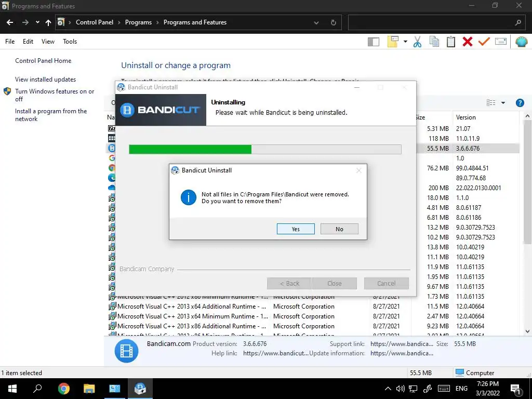The width and height of the screenshot is (532, 399).
Task: Click the uninstall progress bar
Action: (x=265, y=149)
